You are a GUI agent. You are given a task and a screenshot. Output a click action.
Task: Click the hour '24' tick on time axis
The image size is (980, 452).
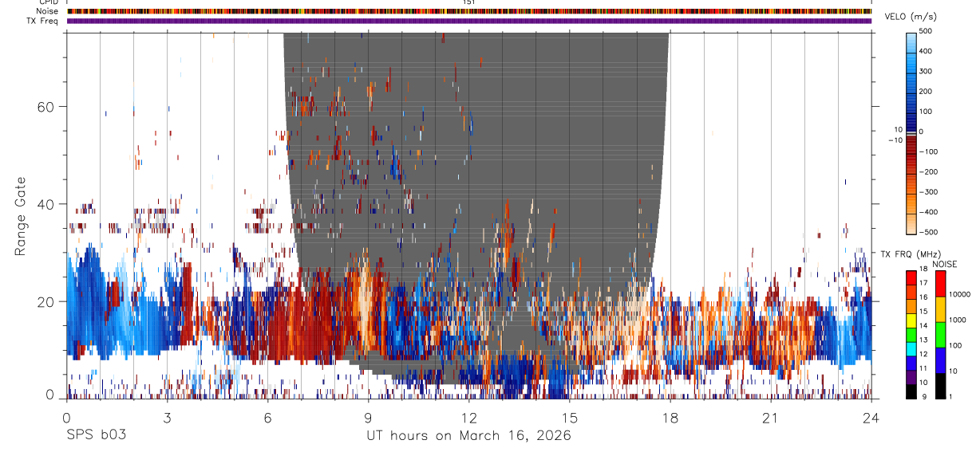tap(871, 417)
